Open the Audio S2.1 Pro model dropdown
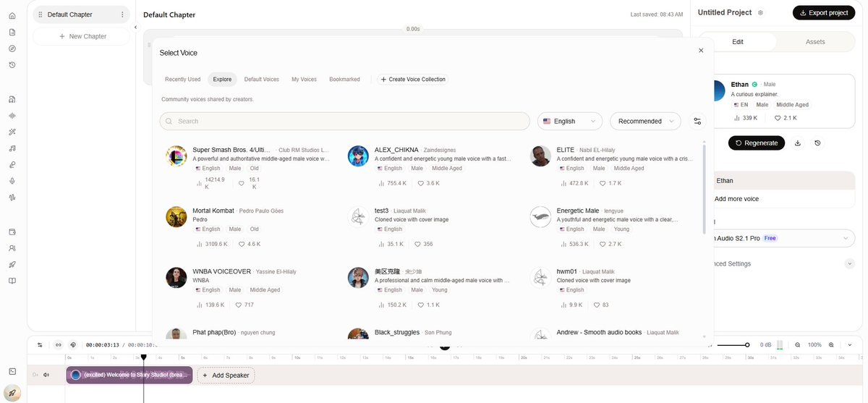This screenshot has height=403, width=868. pyautogui.click(x=782, y=238)
